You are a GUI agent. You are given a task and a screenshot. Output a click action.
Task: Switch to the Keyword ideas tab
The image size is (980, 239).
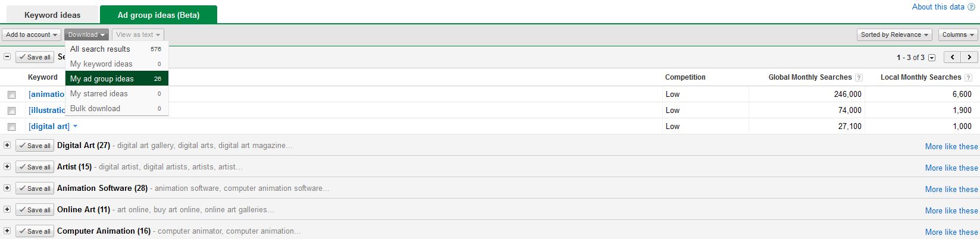pyautogui.click(x=52, y=15)
